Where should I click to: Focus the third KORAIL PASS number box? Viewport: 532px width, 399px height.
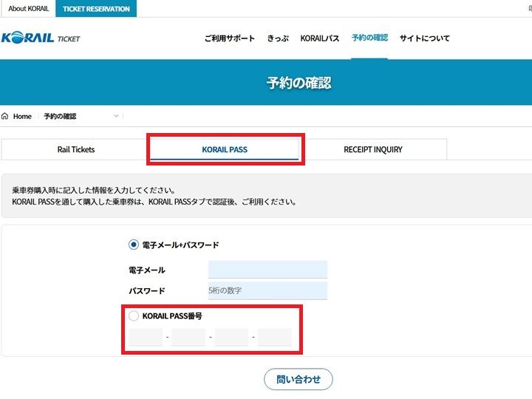[x=231, y=337]
